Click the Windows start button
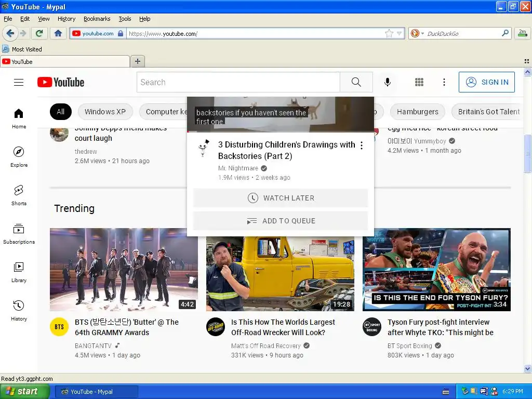Screen dimensions: 532x399 click(x=24, y=391)
